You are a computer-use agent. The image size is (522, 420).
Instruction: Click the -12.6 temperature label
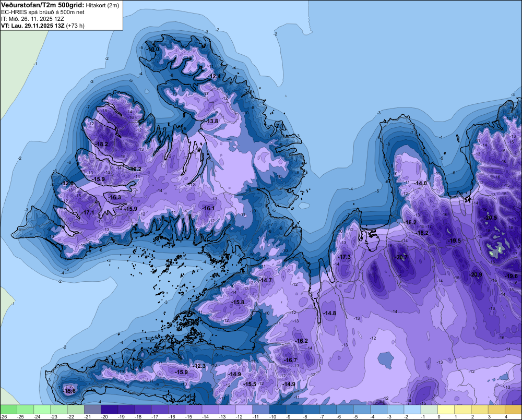point(67,183)
